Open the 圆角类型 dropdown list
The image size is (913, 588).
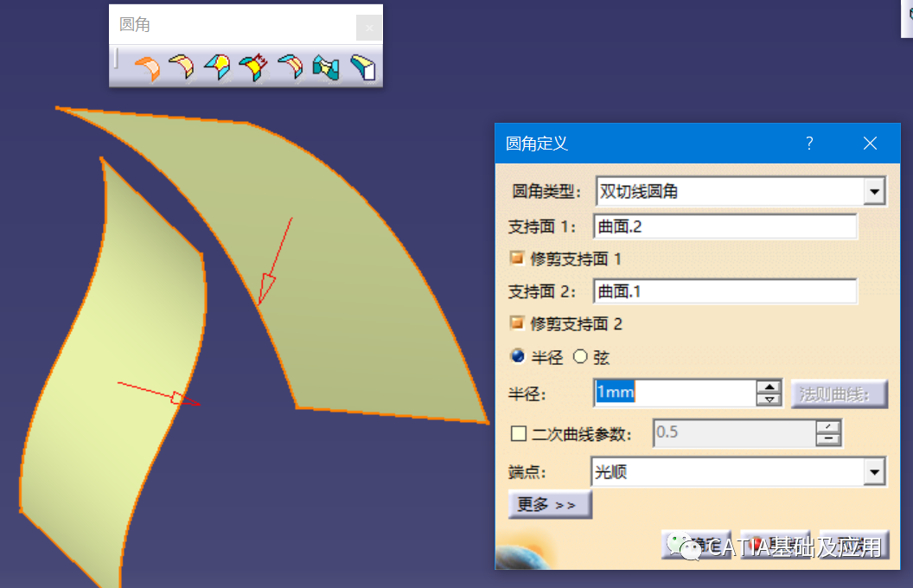click(874, 192)
